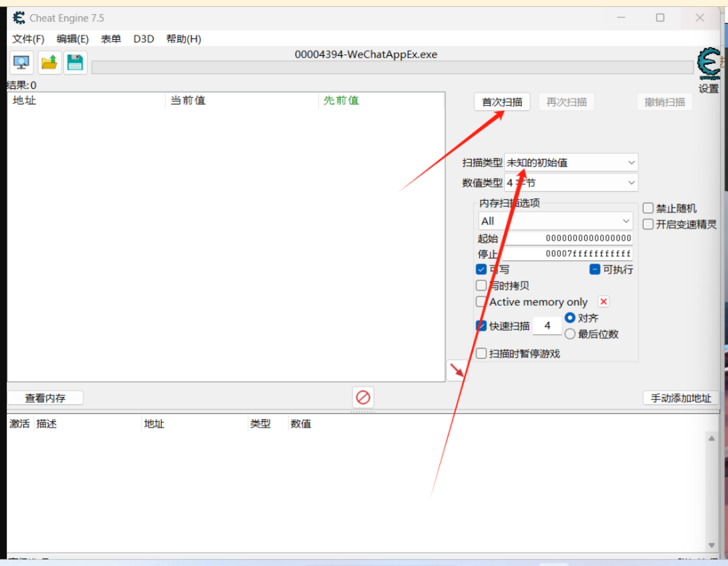This screenshot has width=728, height=566.
Task: Open the 数值类型 value type dropdown
Action: (571, 183)
